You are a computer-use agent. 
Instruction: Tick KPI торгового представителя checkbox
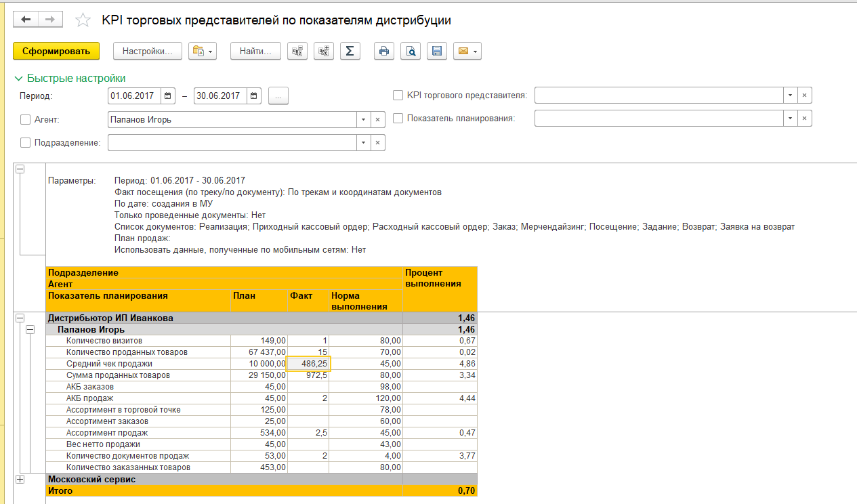398,96
